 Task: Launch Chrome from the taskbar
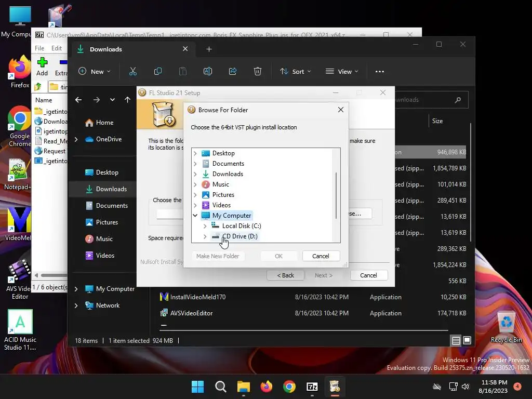pos(289,387)
